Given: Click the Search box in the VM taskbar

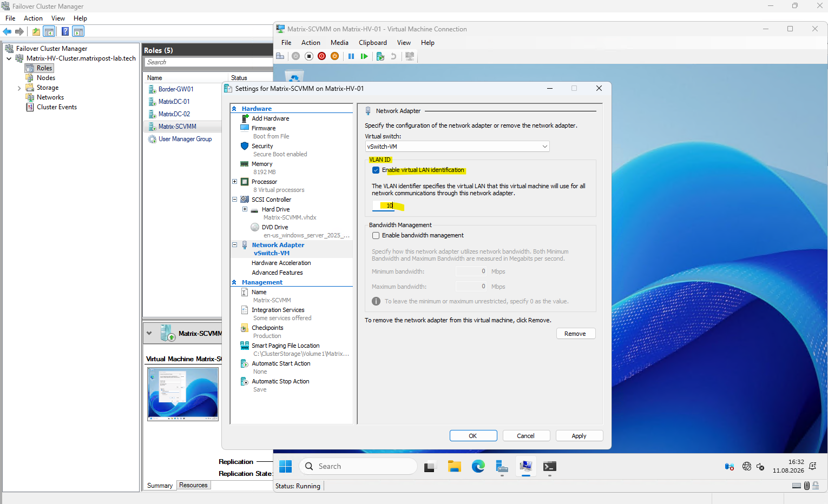Looking at the screenshot, I should 358,466.
